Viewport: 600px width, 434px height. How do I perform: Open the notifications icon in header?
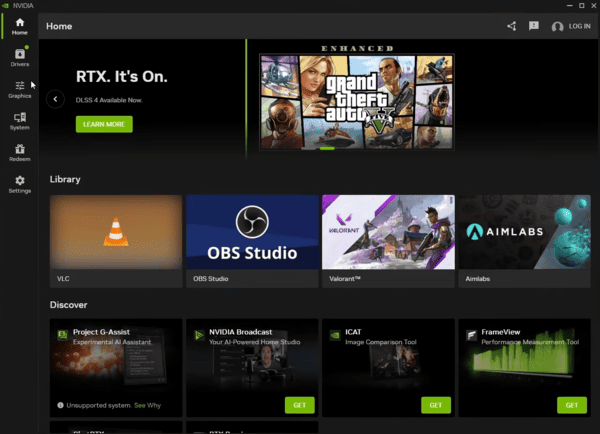(x=534, y=26)
